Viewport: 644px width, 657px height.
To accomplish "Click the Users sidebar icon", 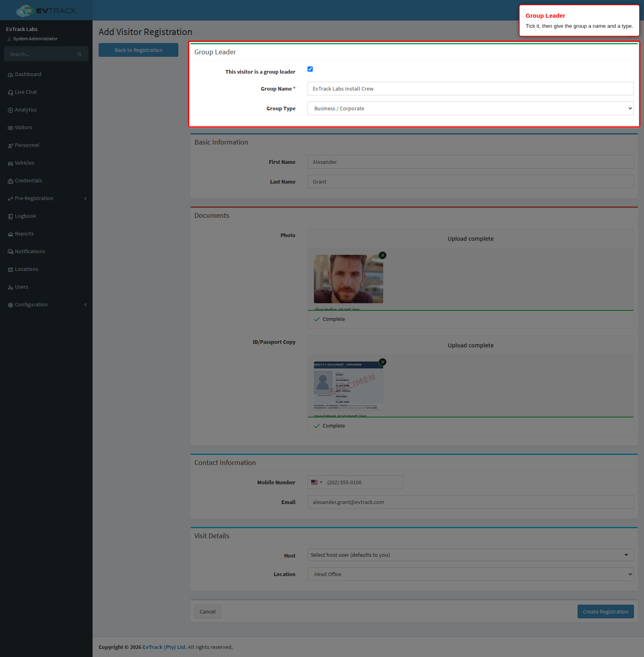I will [x=10, y=287].
